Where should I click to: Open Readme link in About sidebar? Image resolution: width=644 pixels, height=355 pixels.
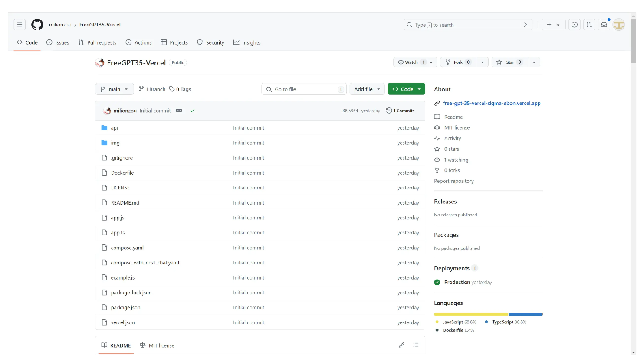(x=453, y=117)
